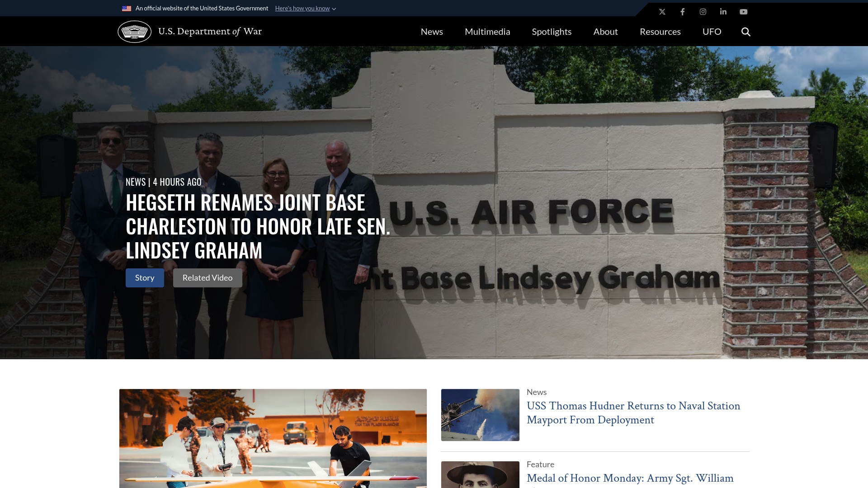Image resolution: width=868 pixels, height=488 pixels.
Task: Open the Resources menu
Action: (660, 32)
